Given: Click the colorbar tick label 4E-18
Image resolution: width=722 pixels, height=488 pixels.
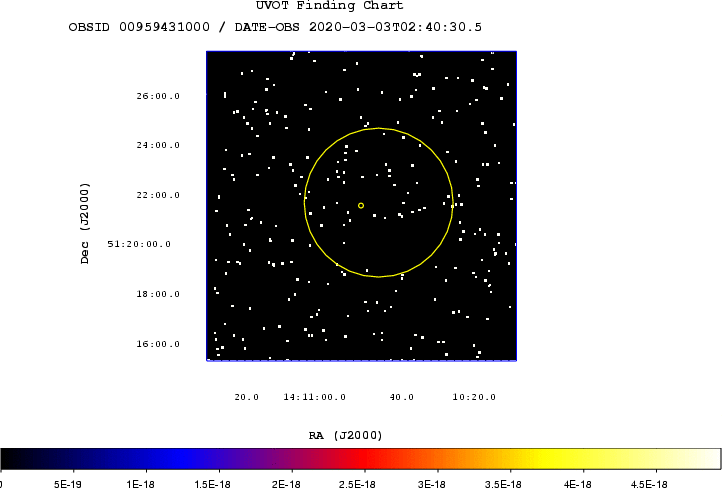Looking at the screenshot, I should pyautogui.click(x=577, y=483).
